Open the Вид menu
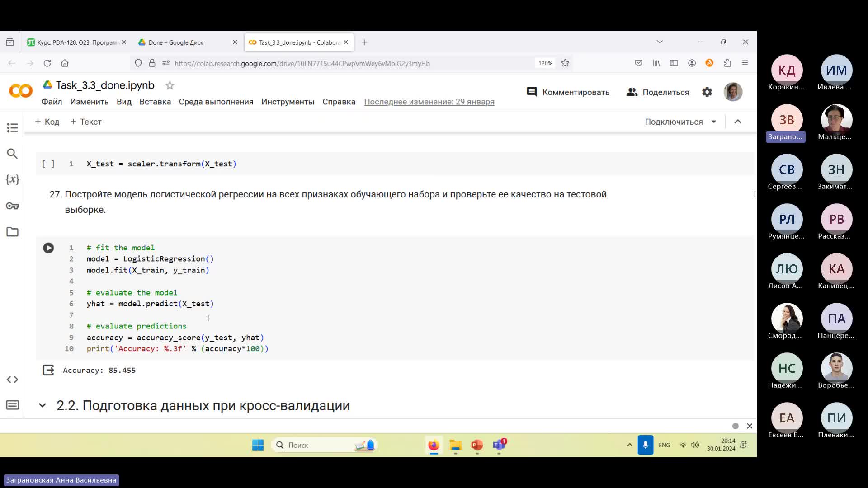The height and width of the screenshot is (488, 868). 124,102
